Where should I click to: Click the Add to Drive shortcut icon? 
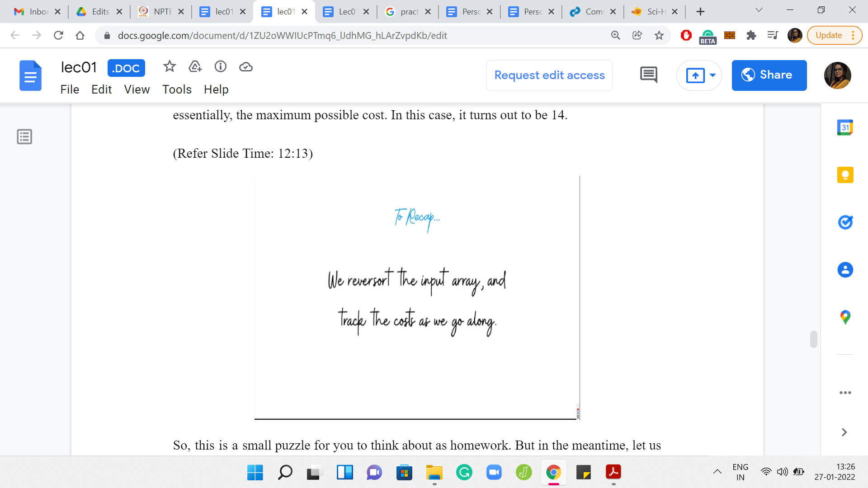pos(195,67)
